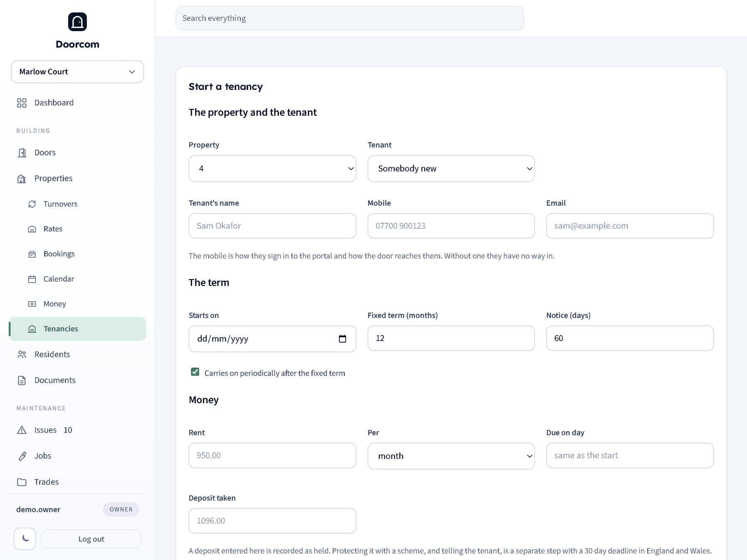Go to Dashboard menu item
Viewport: 747px width, 560px height.
(78, 103)
